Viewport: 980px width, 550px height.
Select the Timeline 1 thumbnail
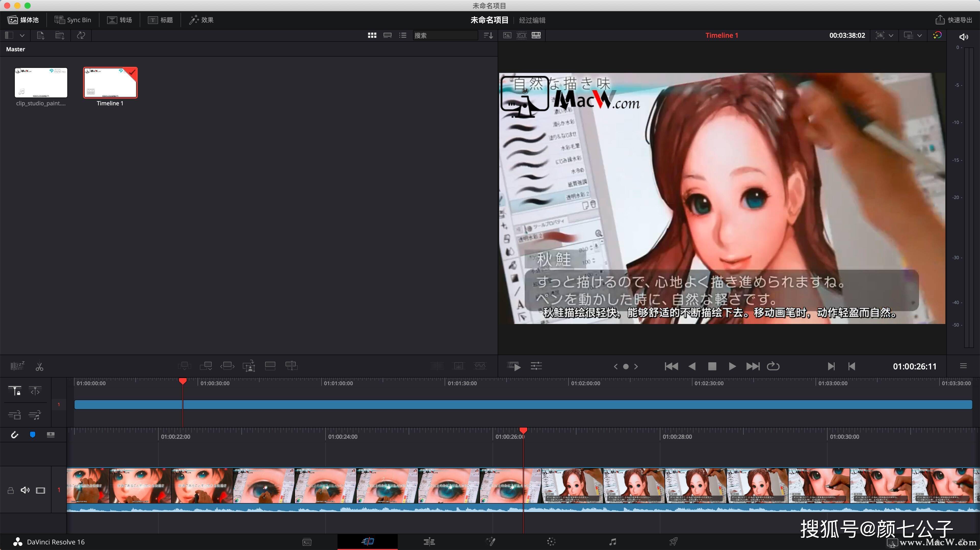(x=110, y=83)
